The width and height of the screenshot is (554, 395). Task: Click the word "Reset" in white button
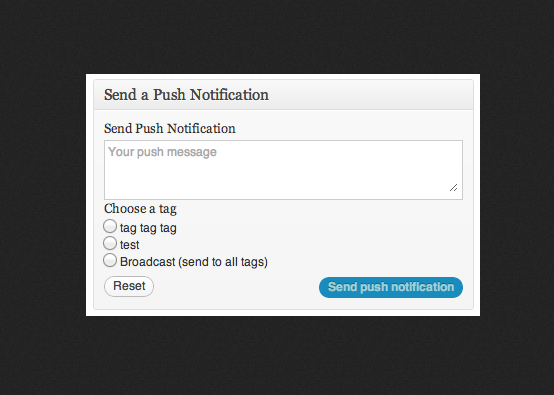click(x=129, y=286)
